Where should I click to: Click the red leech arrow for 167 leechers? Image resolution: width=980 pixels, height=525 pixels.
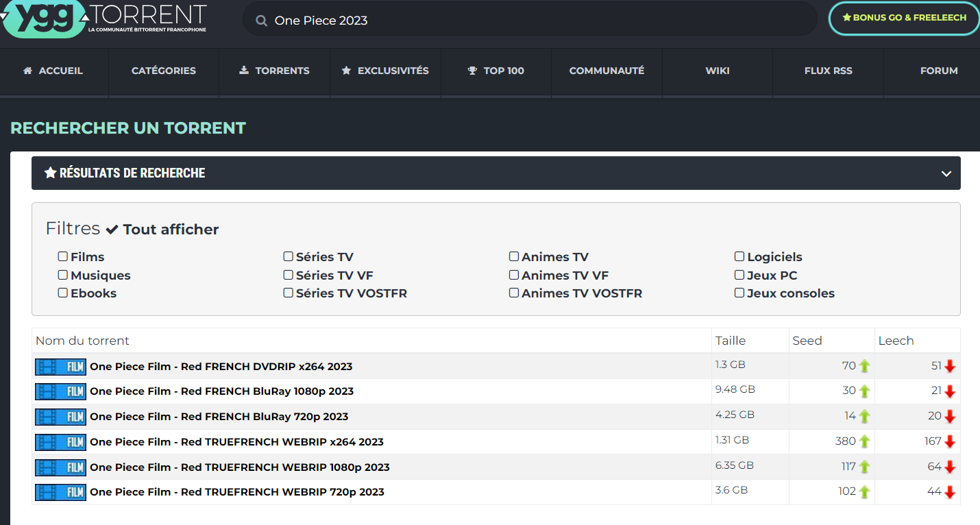click(x=950, y=442)
